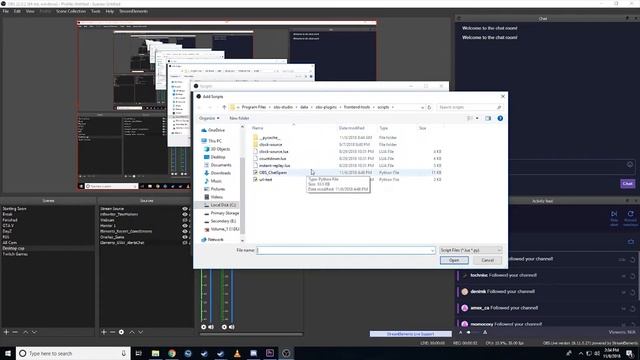This screenshot has width=640, height=360.
Task: Add a new scene with plus icon
Action: coord(6,332)
